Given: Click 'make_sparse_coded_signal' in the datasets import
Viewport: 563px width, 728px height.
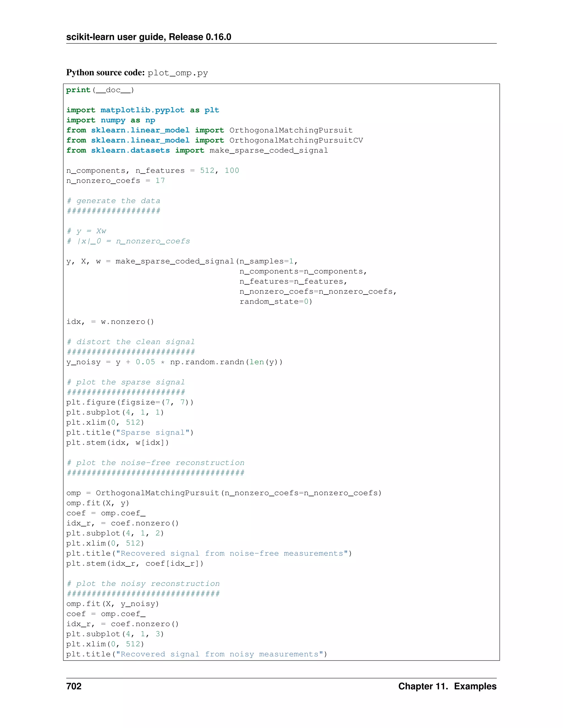Looking at the screenshot, I should click(269, 151).
